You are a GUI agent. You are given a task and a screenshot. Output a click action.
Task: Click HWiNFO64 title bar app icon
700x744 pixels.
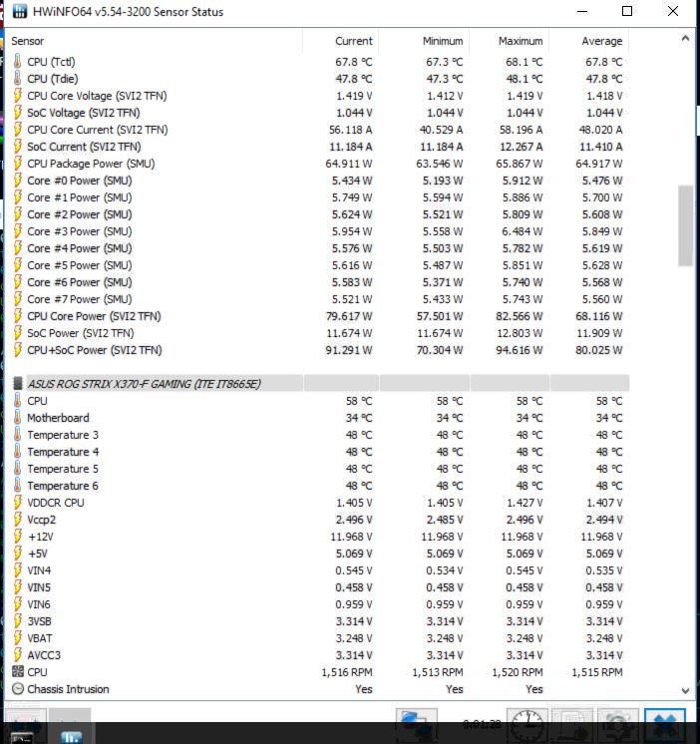point(20,11)
